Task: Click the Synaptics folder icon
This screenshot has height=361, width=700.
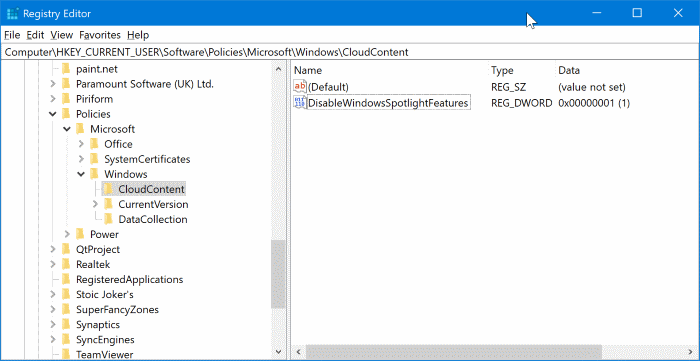Action: [x=66, y=325]
